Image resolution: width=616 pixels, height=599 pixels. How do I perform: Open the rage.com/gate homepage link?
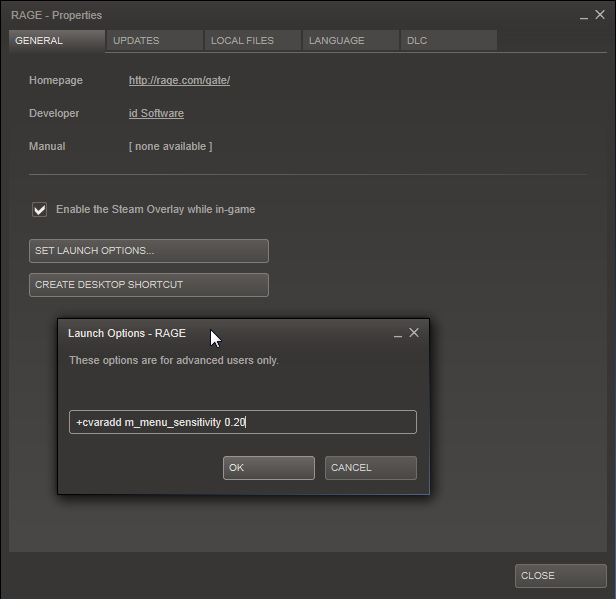pos(180,81)
